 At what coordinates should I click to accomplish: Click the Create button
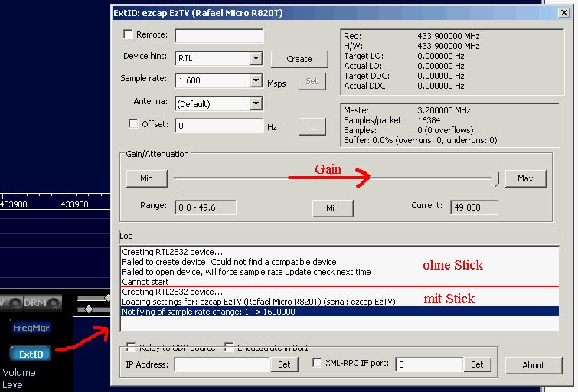[299, 59]
